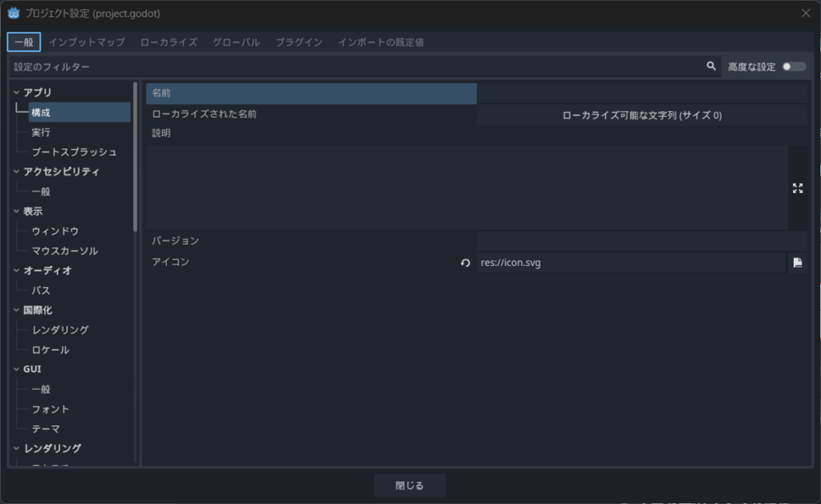The image size is (821, 504).
Task: Click the revert arrow next to アイコン
Action: coord(465,263)
